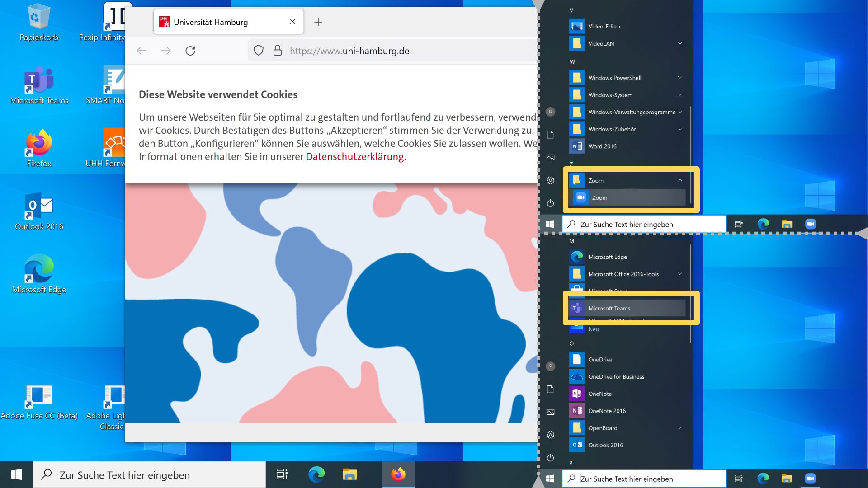Click Zoom icon in lower inset taskbar
The height and width of the screenshot is (488, 868).
pyautogui.click(x=811, y=479)
